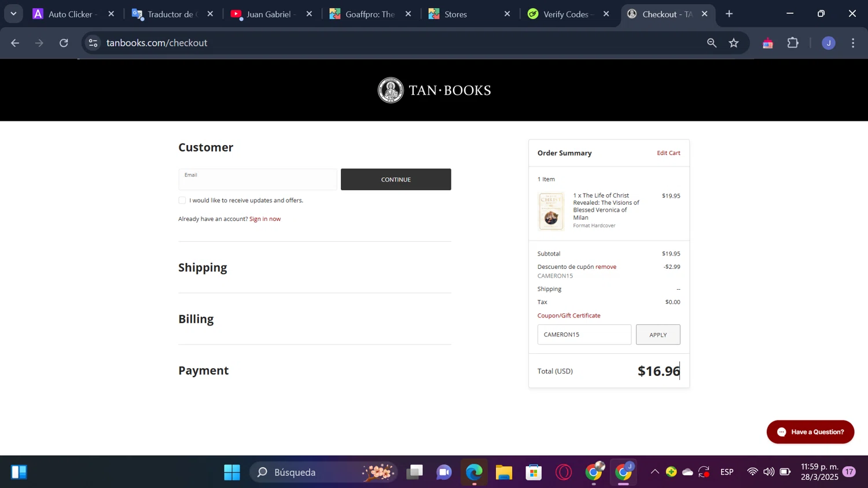Click the address bar URL tanbooks.com/checkout
The height and width of the screenshot is (488, 868).
(x=157, y=43)
